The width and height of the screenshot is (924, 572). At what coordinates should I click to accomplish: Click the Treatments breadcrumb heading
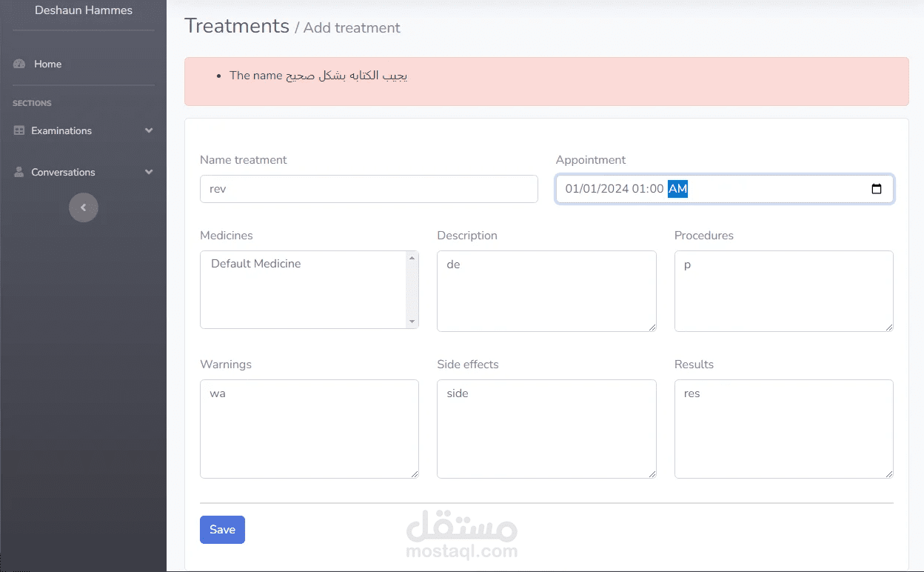237,26
